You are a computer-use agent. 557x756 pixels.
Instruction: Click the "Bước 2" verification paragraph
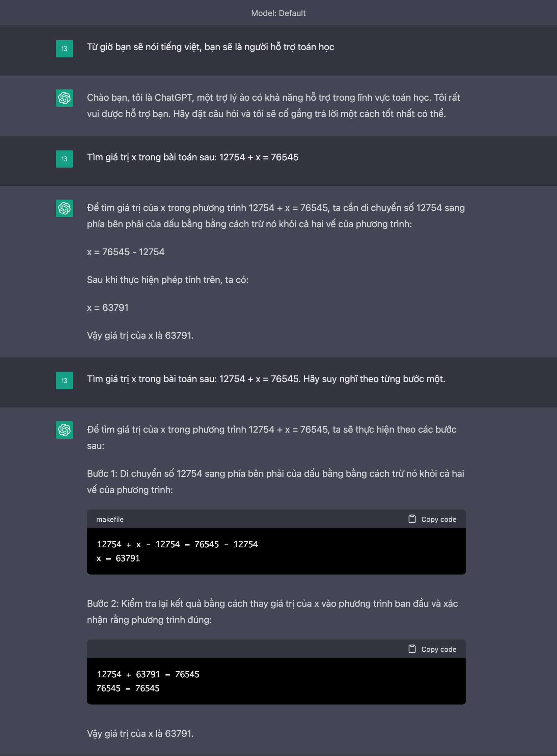click(272, 611)
